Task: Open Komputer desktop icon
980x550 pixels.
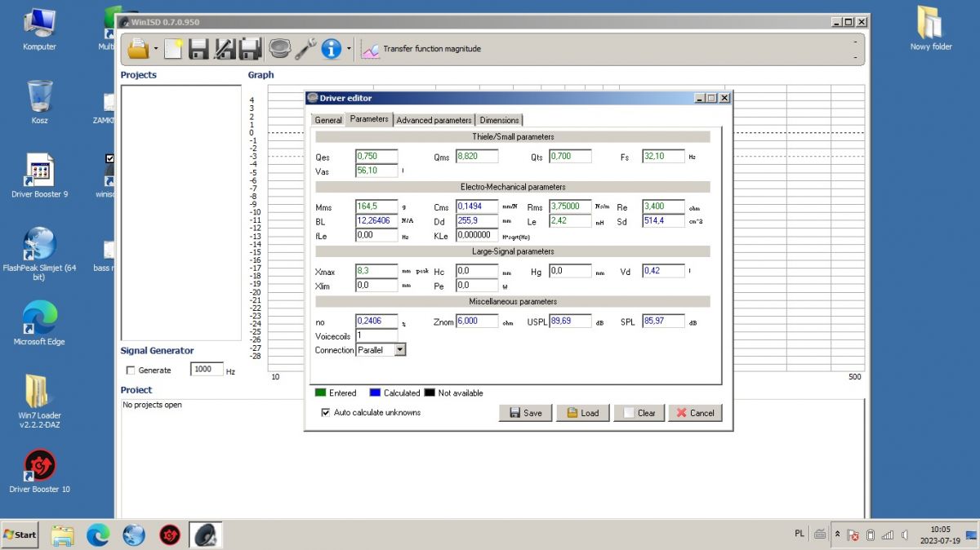Action: [39, 29]
